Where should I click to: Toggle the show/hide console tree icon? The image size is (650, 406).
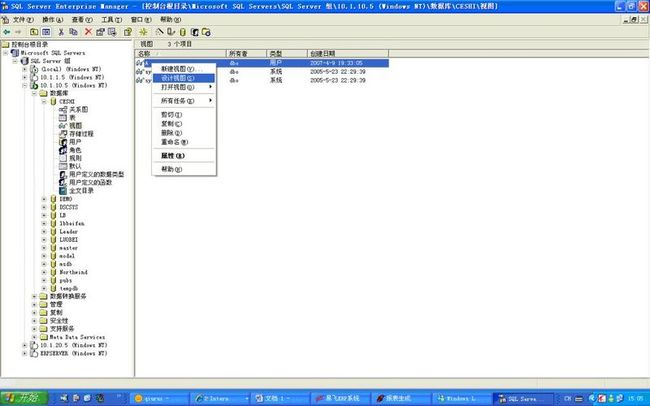(x=46, y=32)
